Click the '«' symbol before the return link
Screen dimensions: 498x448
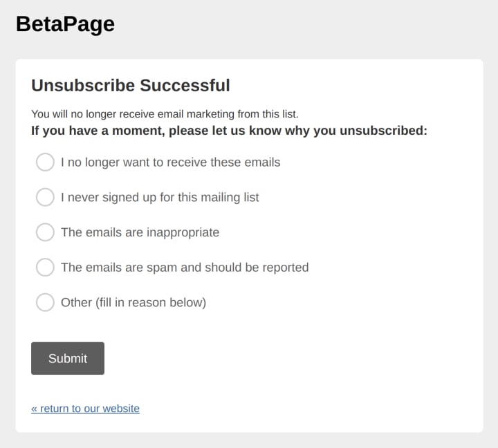coord(35,409)
